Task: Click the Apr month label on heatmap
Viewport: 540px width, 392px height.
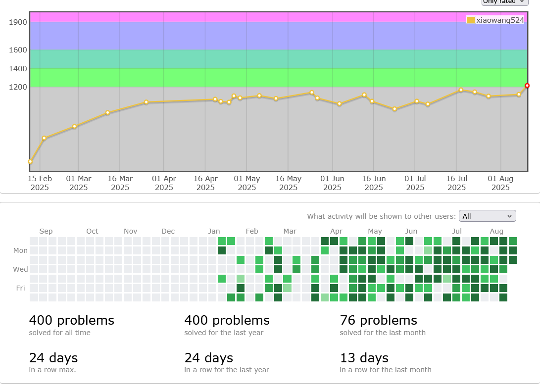Action: pos(336,231)
